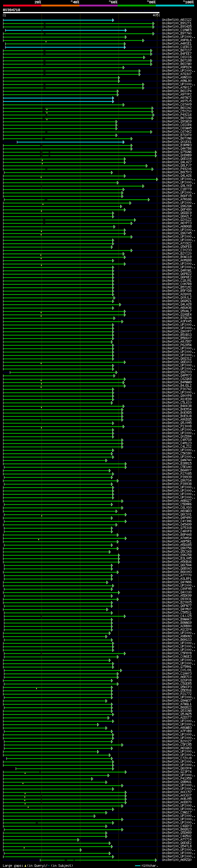The image size is (197, 868).
Task: Open hit UniRef100_B9S2T1
Action: [x=177, y=23]
